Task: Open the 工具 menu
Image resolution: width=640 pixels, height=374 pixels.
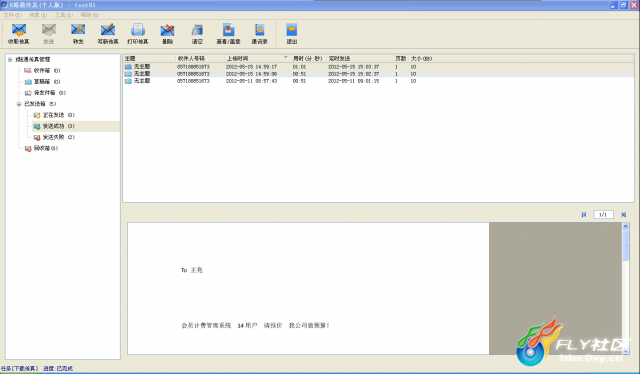Action: point(64,15)
